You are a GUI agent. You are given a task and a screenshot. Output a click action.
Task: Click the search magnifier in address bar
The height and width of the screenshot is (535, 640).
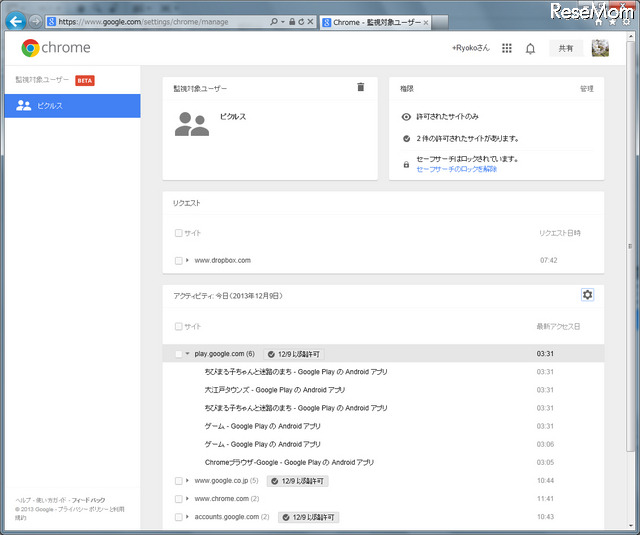(273, 22)
